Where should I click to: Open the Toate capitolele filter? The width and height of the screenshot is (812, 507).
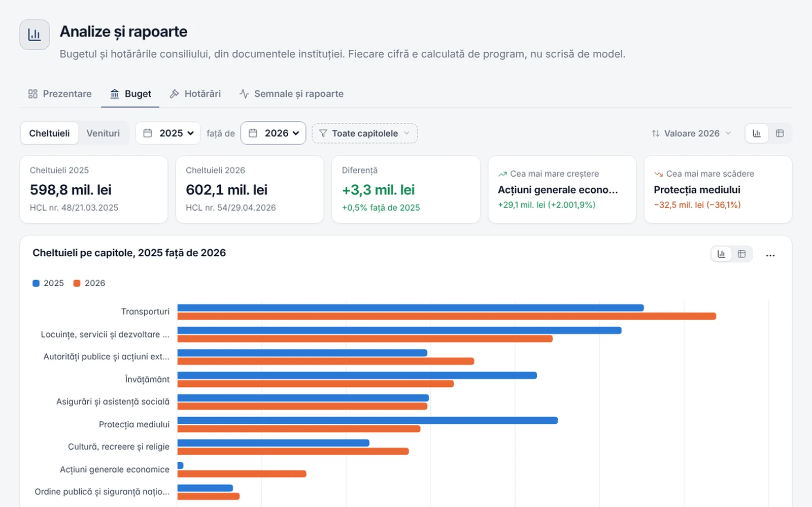click(x=364, y=133)
